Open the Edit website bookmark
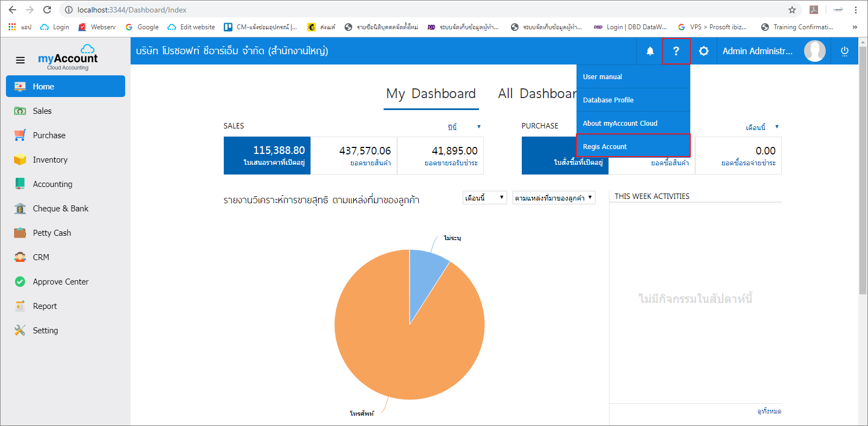The width and height of the screenshot is (868, 426). pos(191,27)
